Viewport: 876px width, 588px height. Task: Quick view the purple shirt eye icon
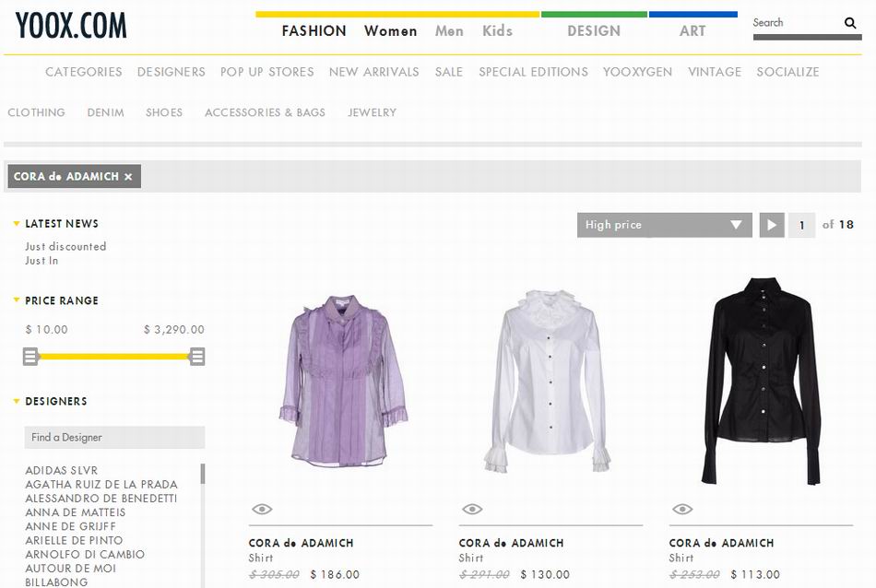point(262,509)
